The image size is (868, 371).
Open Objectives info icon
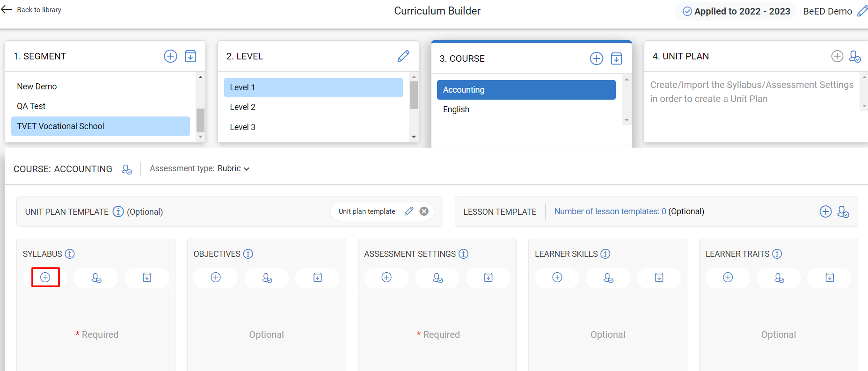pyautogui.click(x=248, y=254)
